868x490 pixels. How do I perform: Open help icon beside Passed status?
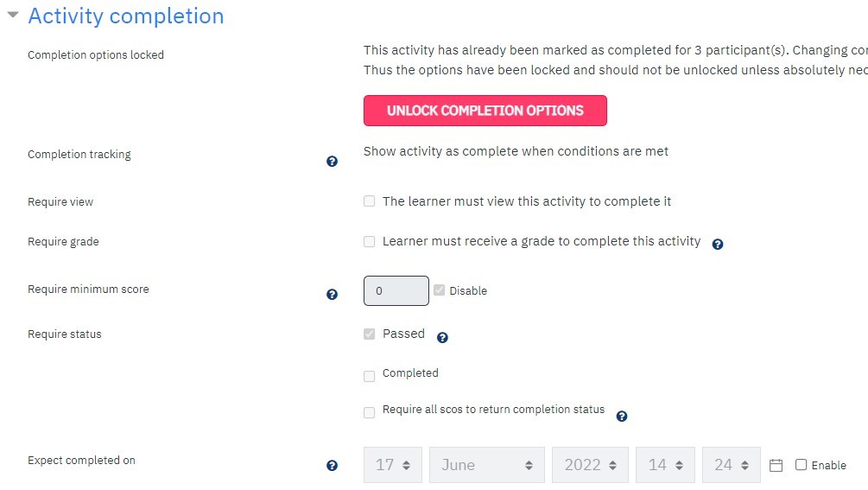pyautogui.click(x=442, y=337)
